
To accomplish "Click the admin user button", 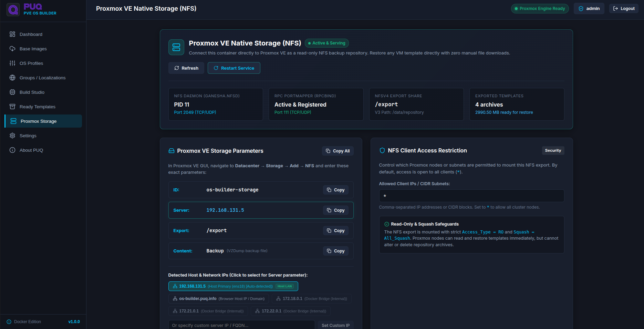I will [589, 9].
